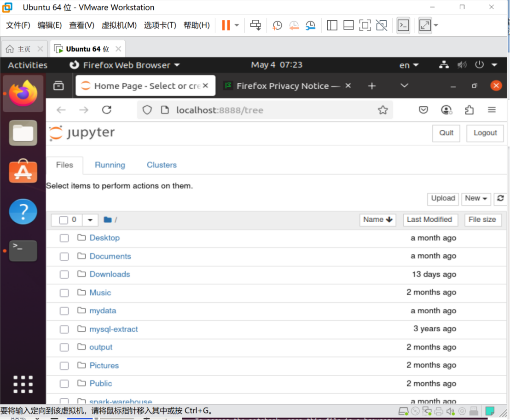The width and height of the screenshot is (510, 420).
Task: Launch Firefox from the Ubuntu dock
Action: (x=23, y=94)
